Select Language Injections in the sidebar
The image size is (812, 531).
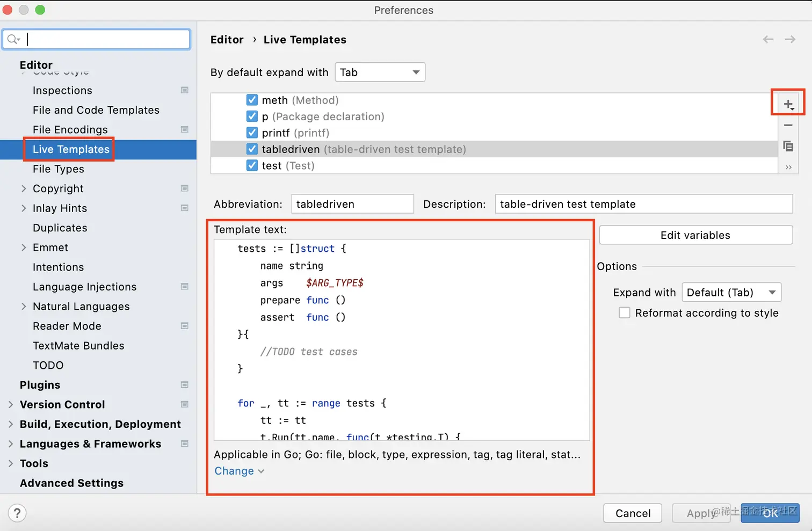(85, 287)
